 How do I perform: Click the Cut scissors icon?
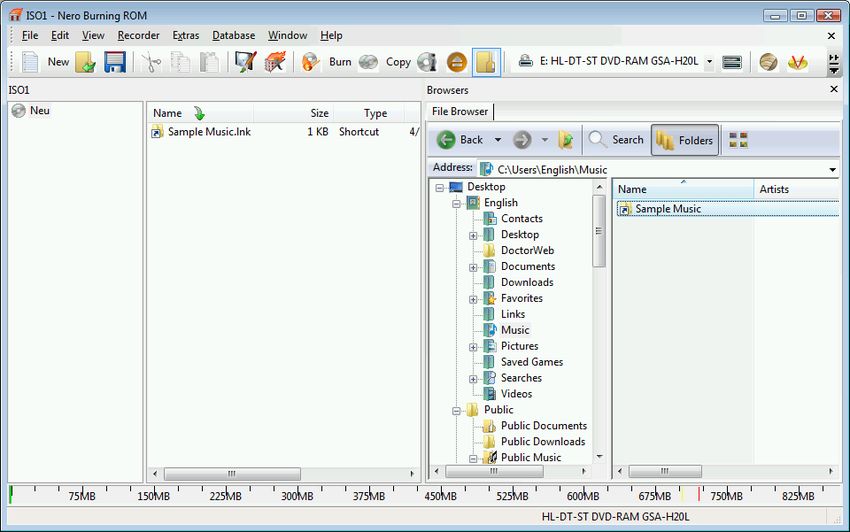pos(151,62)
